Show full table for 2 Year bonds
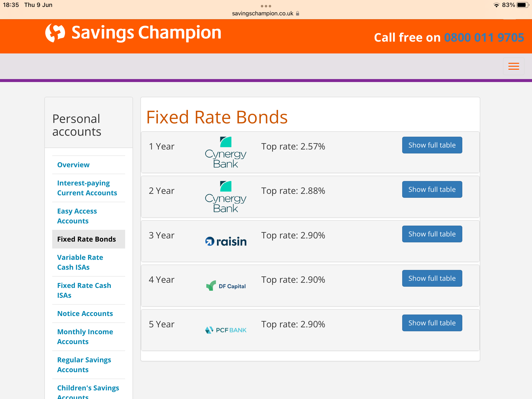Viewport: 532px width, 399px height. [432, 189]
